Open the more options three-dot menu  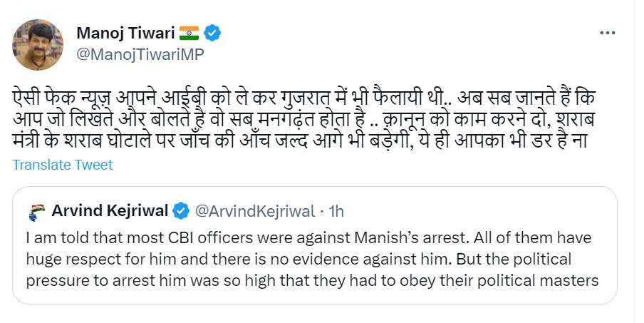tap(608, 34)
